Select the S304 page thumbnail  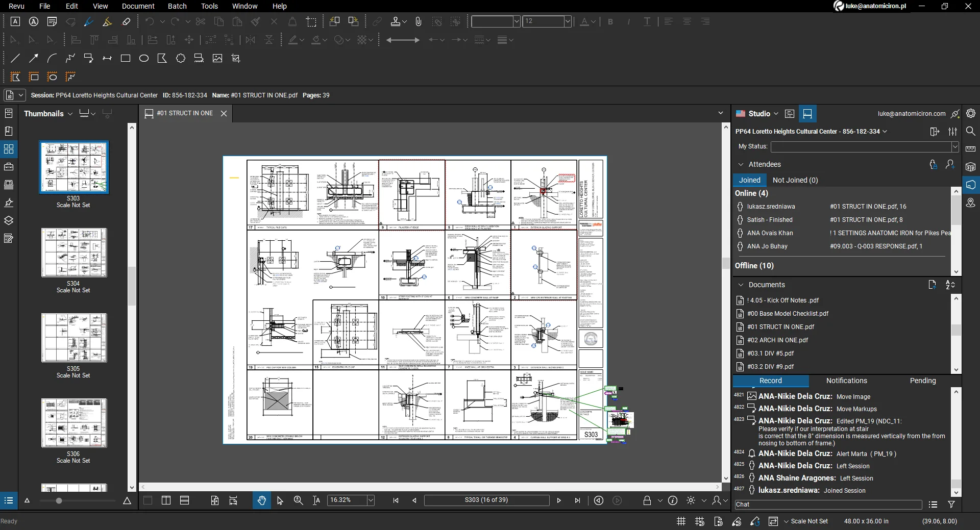74,253
